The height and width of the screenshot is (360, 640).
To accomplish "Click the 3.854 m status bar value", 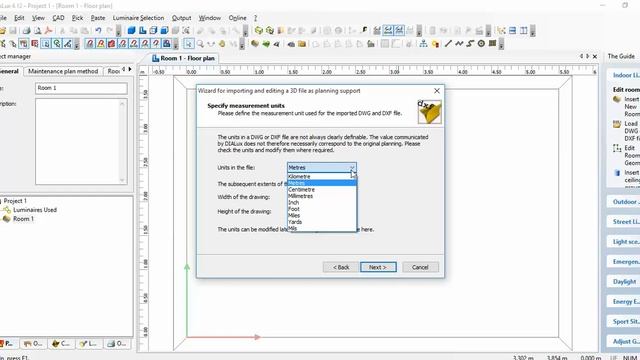I will click(557, 358).
